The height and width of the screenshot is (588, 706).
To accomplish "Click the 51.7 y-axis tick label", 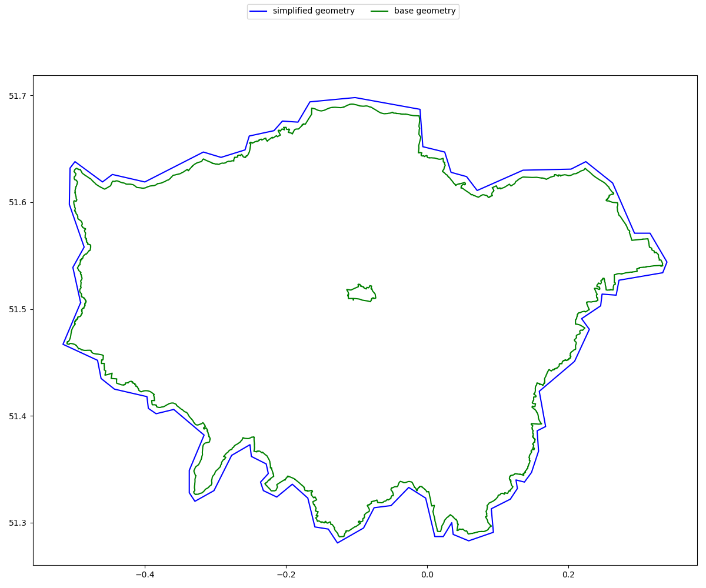I will coord(17,96).
